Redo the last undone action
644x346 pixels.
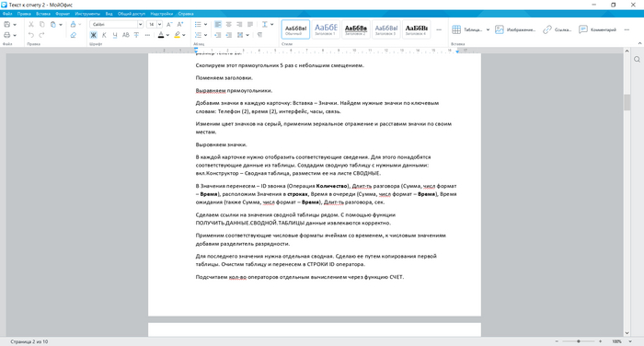42,35
